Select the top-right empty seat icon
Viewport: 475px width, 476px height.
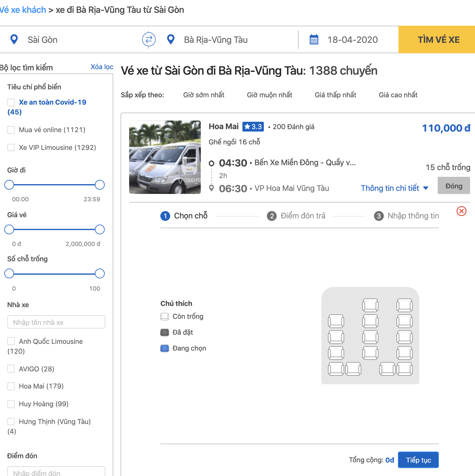(x=405, y=305)
